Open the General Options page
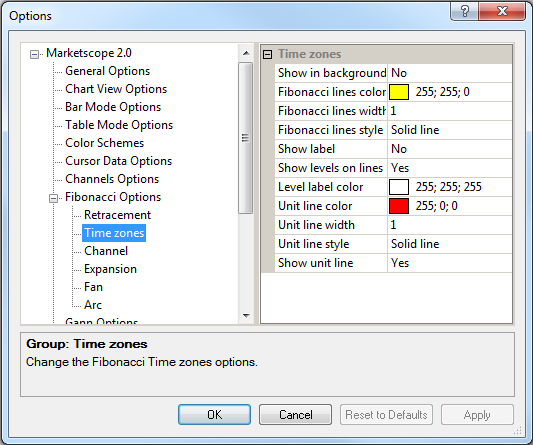The image size is (533, 445). 107,71
